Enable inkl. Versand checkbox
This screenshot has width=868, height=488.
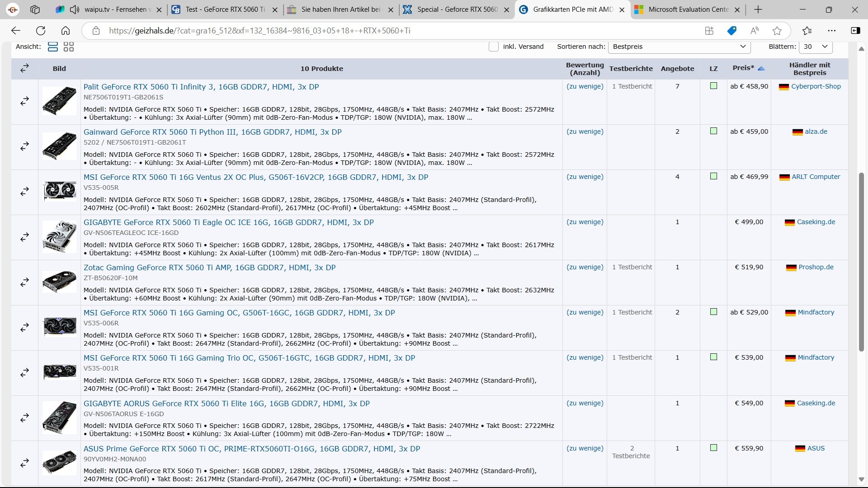click(494, 47)
